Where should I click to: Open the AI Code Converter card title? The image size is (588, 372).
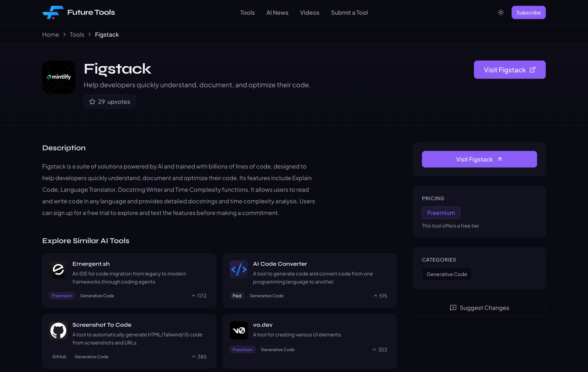(280, 264)
